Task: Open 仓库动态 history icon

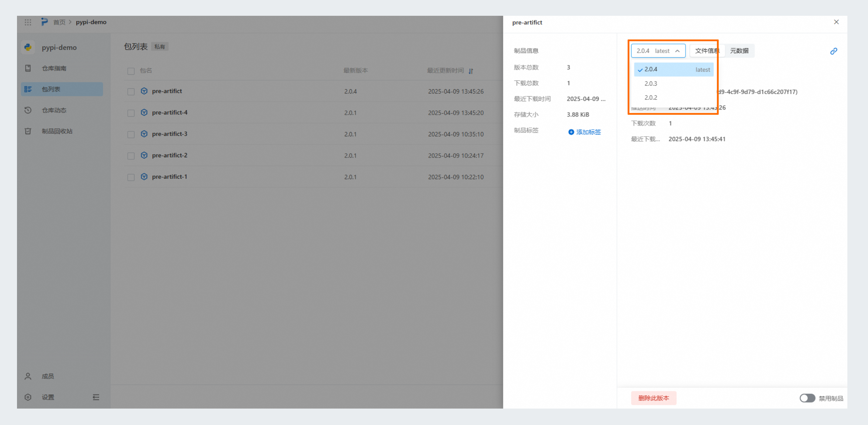Action: point(28,110)
